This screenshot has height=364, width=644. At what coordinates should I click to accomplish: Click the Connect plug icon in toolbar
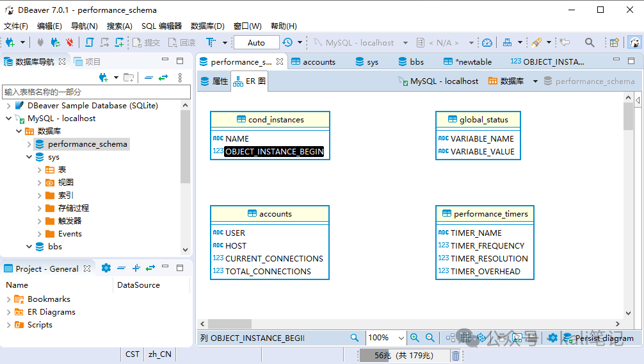click(40, 42)
